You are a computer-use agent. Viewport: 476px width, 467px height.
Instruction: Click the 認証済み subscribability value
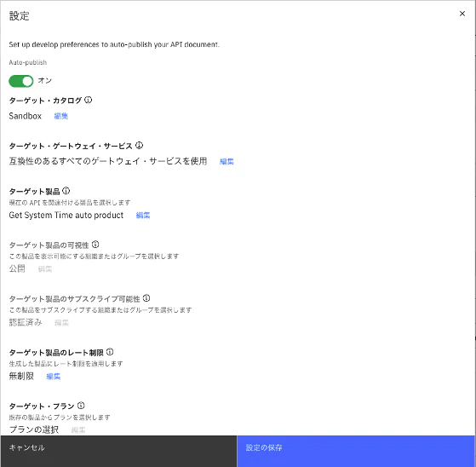pos(26,322)
